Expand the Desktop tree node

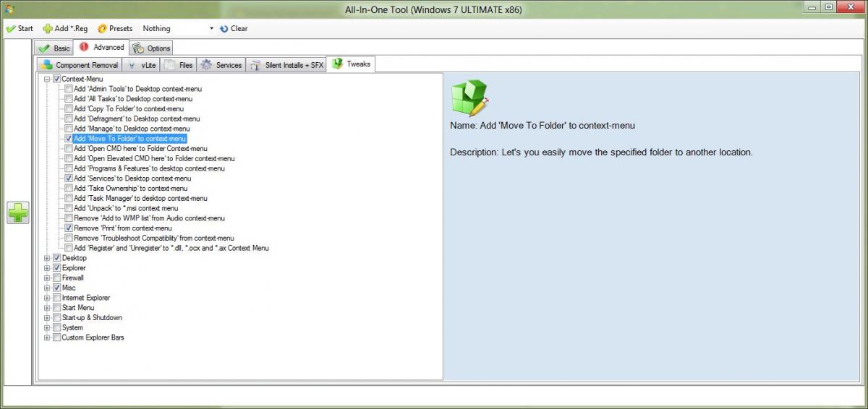47,258
